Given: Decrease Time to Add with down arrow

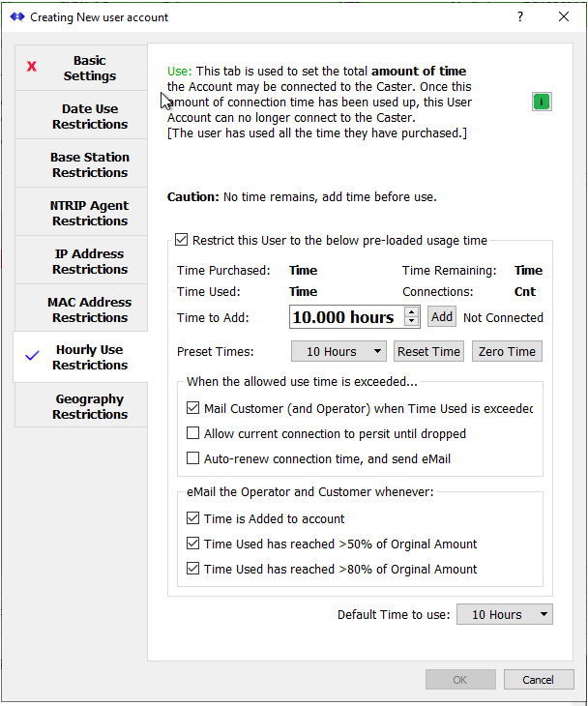Looking at the screenshot, I should (x=412, y=322).
